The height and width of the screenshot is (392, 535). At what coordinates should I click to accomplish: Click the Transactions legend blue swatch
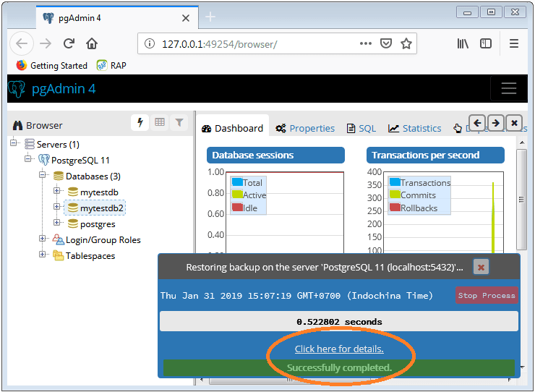[x=395, y=182]
